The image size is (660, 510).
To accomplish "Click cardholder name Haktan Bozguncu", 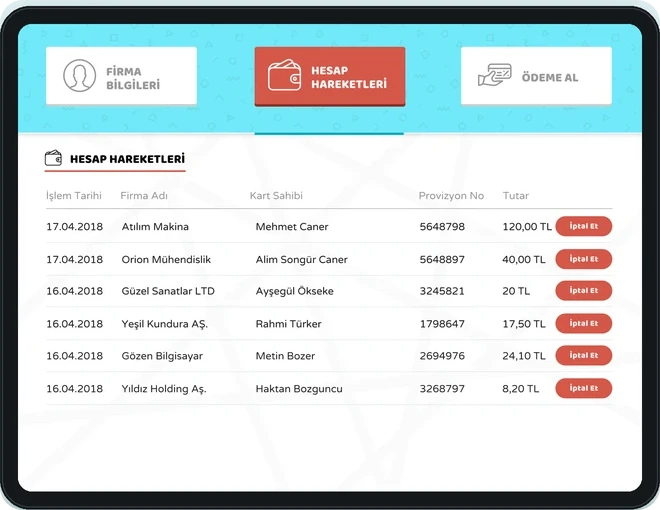I will [x=299, y=389].
